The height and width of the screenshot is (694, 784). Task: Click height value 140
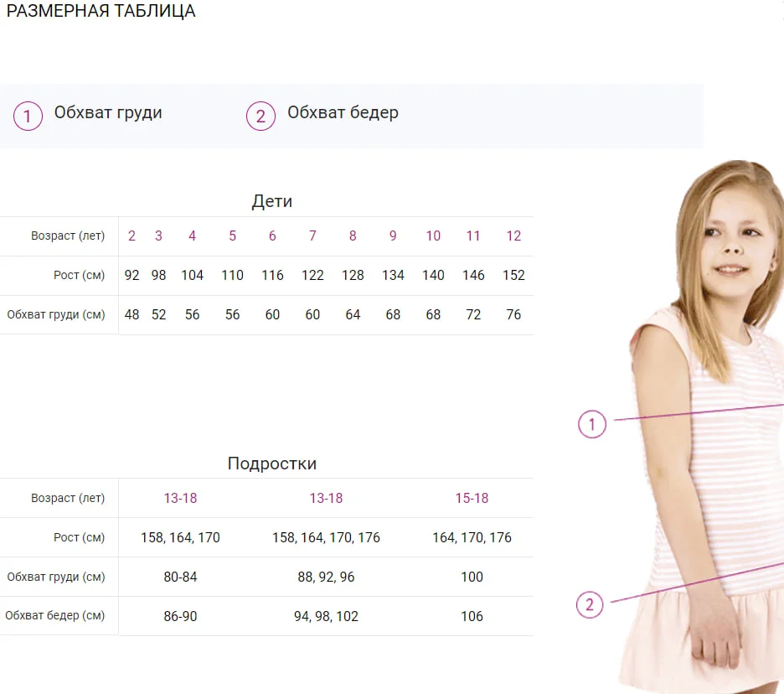click(433, 275)
